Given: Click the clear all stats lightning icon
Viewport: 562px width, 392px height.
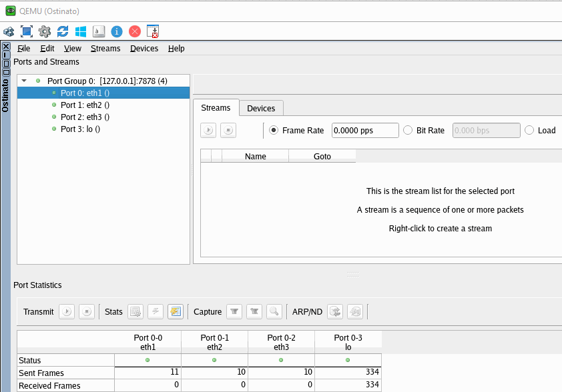Looking at the screenshot, I should [156, 311].
